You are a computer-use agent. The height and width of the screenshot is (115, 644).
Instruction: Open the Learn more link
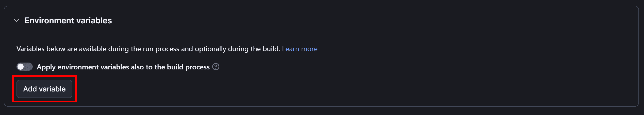[300, 49]
